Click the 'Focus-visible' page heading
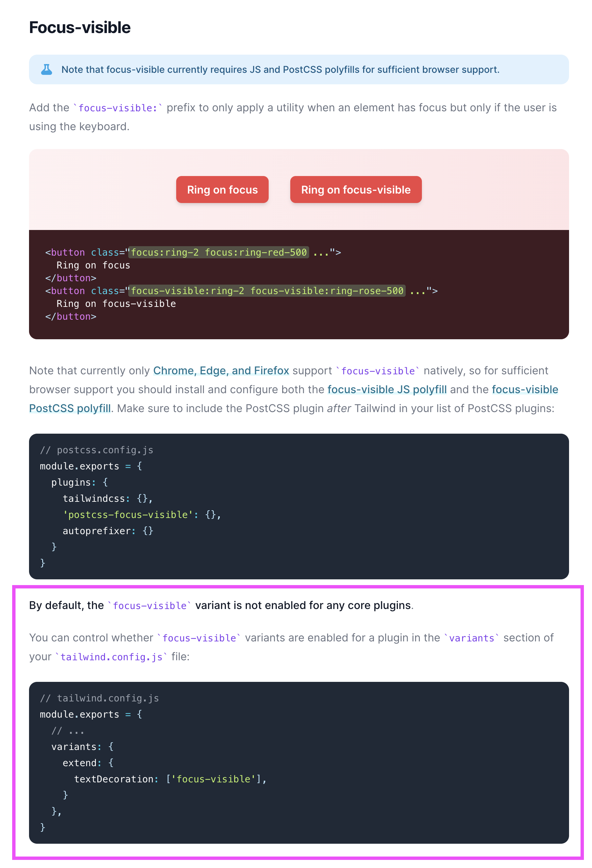This screenshot has height=868, width=592. tap(80, 27)
